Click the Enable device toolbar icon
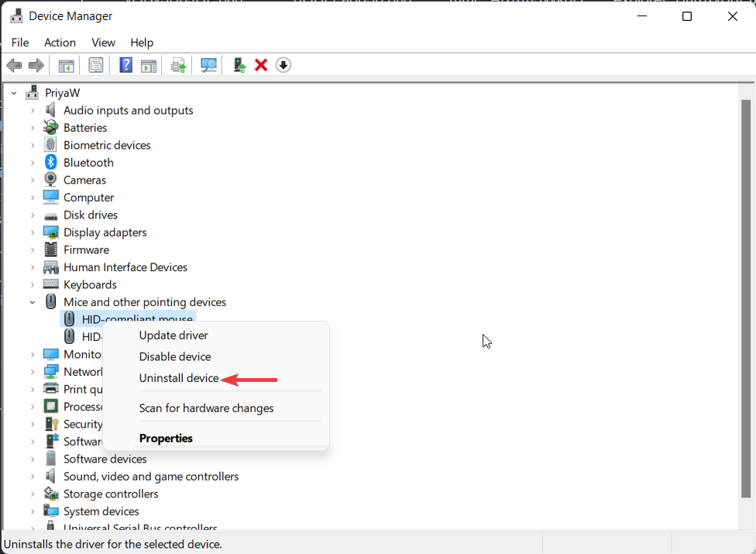 pos(239,65)
